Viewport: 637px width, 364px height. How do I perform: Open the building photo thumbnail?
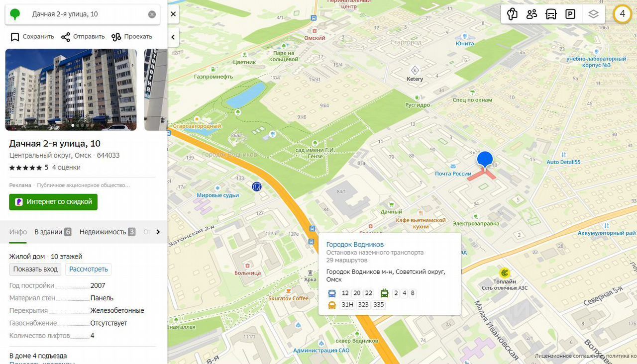71,90
